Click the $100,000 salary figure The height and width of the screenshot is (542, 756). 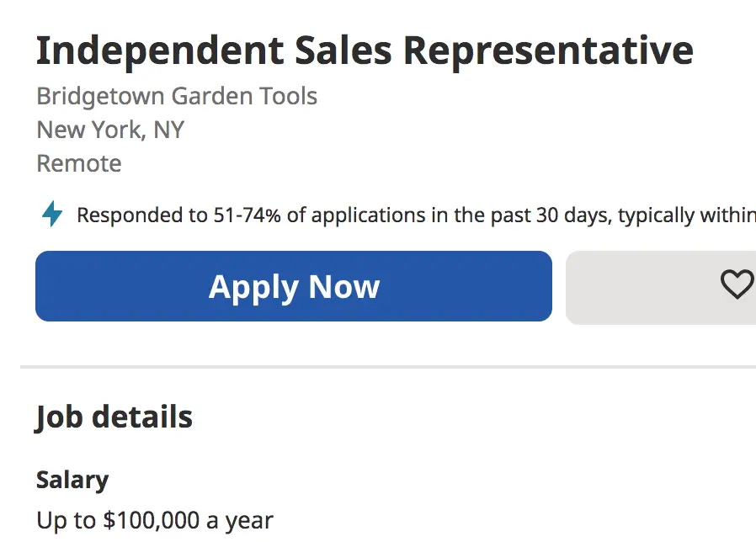point(152,520)
